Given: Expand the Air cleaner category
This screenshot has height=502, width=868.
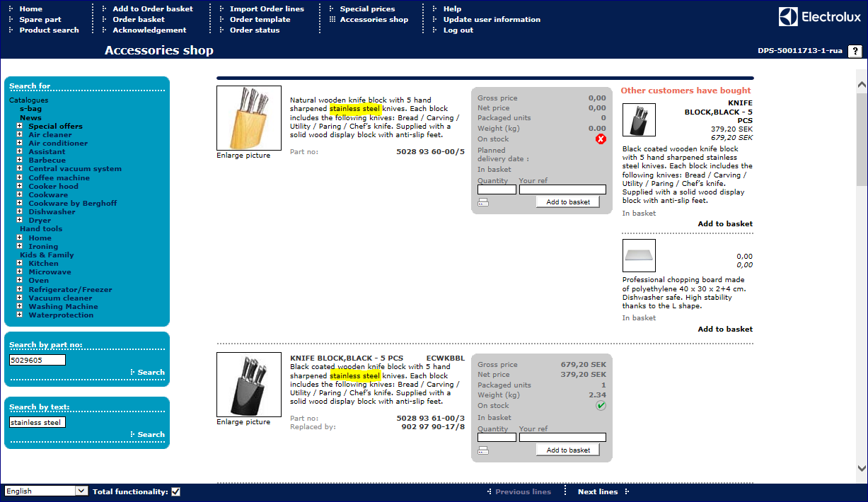Looking at the screenshot, I should 20,134.
